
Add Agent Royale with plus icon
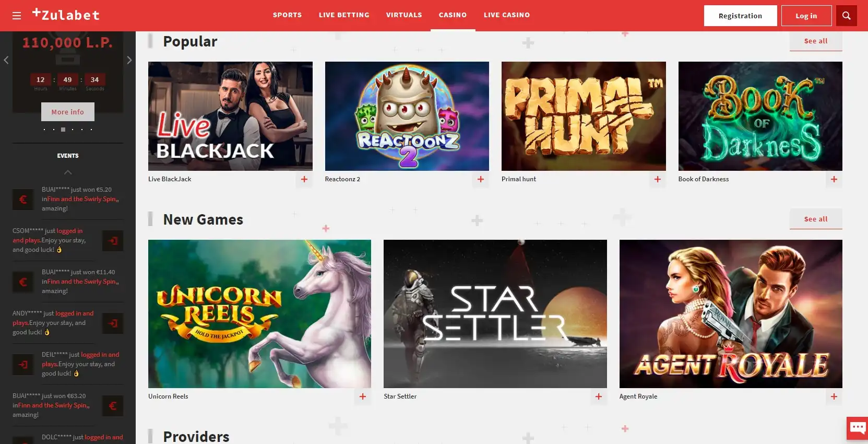834,396
